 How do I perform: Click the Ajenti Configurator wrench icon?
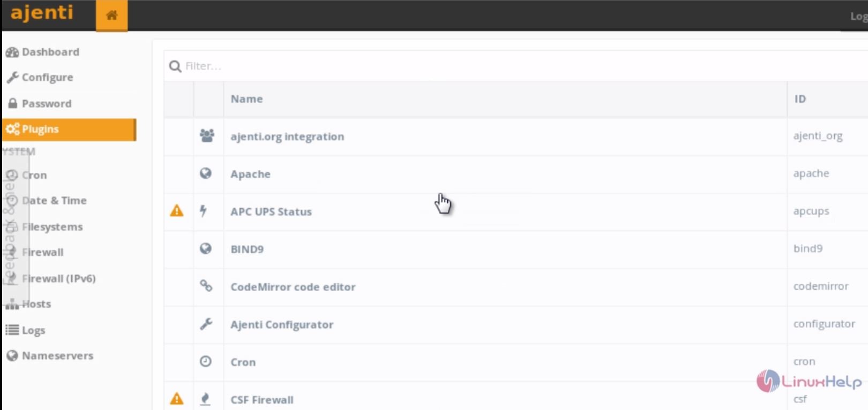[206, 324]
